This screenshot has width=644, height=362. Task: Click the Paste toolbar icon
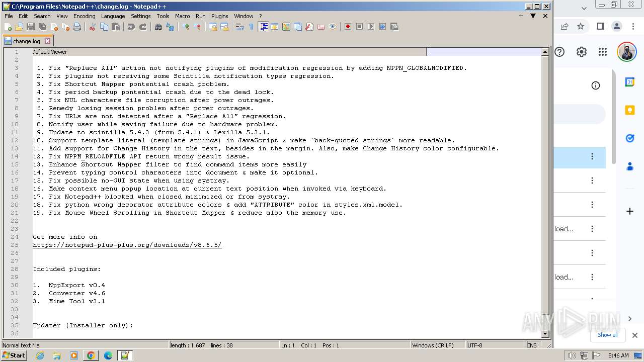pos(116,27)
